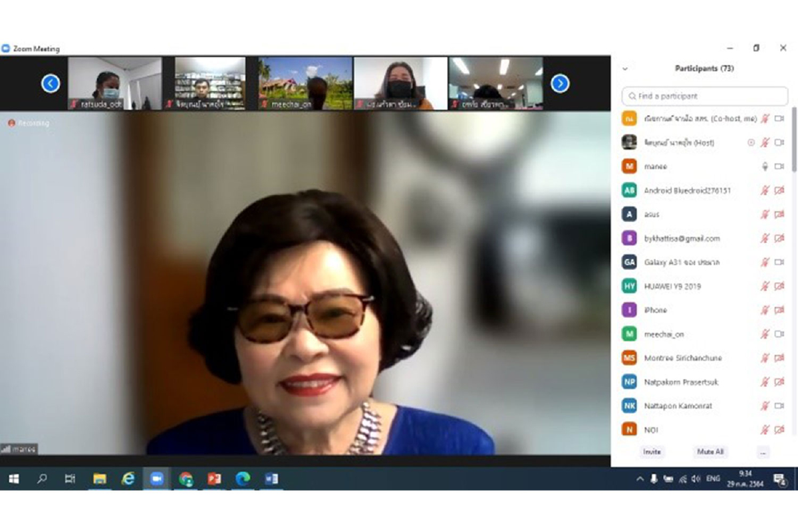The height and width of the screenshot is (532, 798).
Task: Click the ENG language indicator
Action: (x=713, y=479)
